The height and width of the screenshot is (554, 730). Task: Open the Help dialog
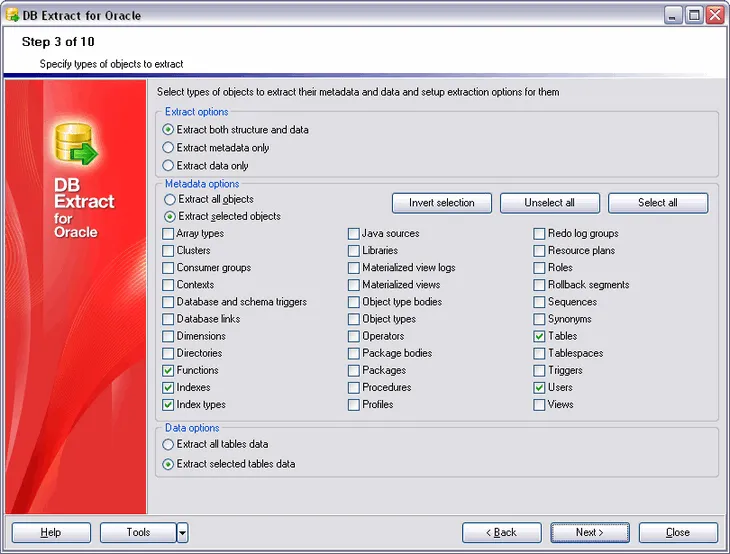pos(51,532)
